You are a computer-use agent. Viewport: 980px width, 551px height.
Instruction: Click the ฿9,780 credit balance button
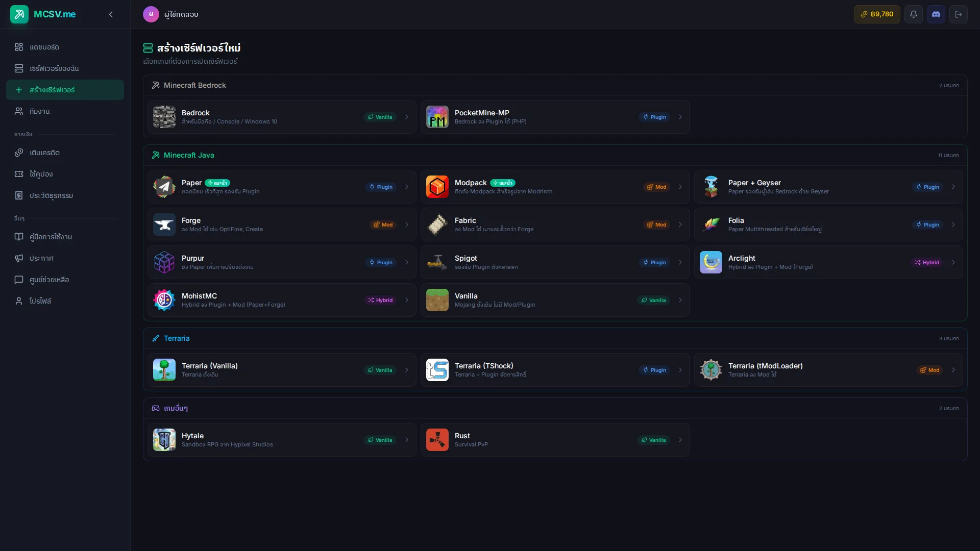click(876, 14)
